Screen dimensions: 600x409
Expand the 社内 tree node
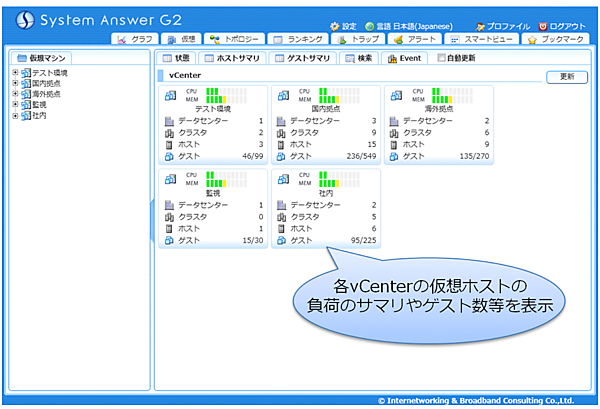point(15,115)
